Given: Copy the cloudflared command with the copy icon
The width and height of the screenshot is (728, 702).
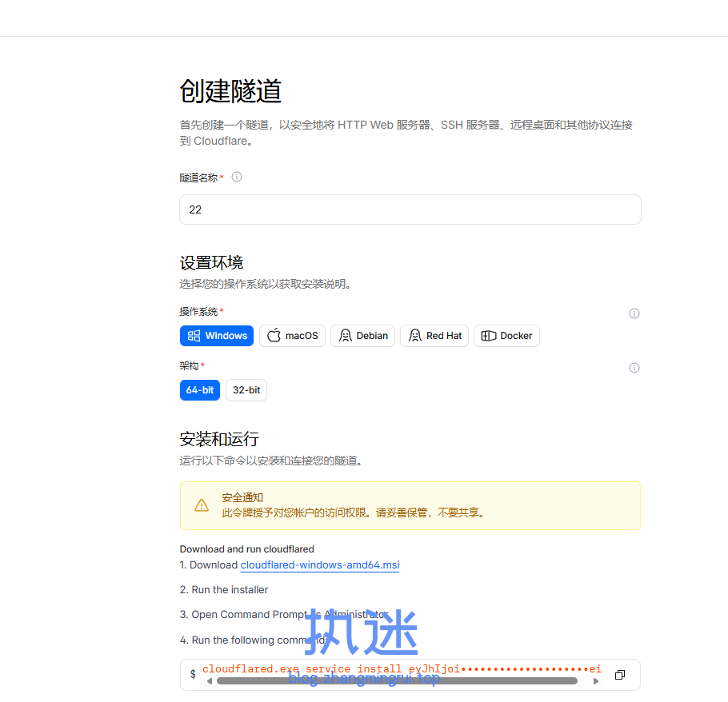Looking at the screenshot, I should 619,674.
